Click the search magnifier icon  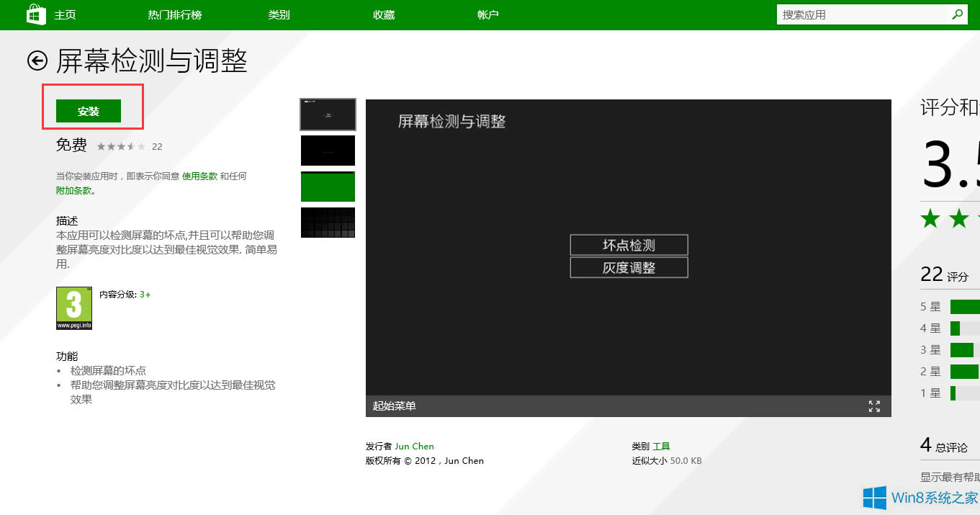[x=958, y=14]
